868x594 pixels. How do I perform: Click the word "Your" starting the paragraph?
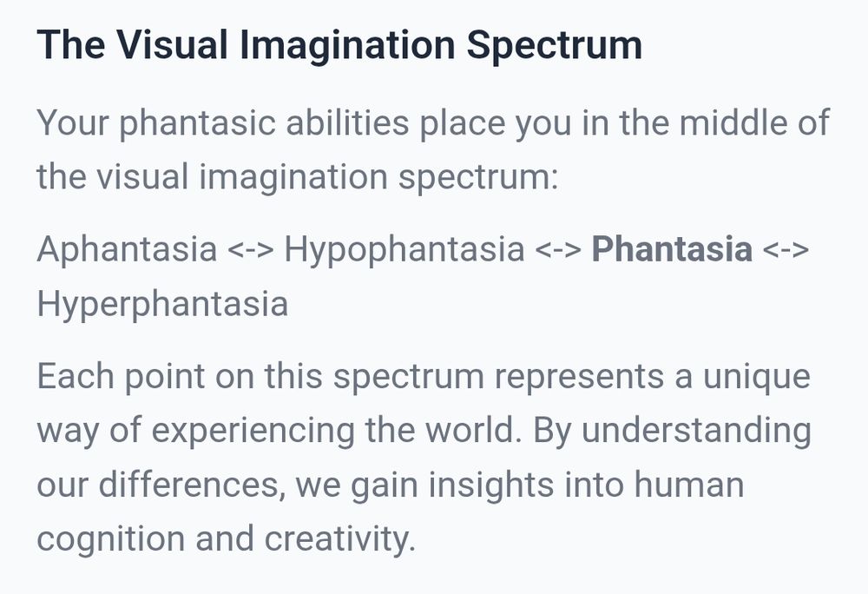point(73,123)
